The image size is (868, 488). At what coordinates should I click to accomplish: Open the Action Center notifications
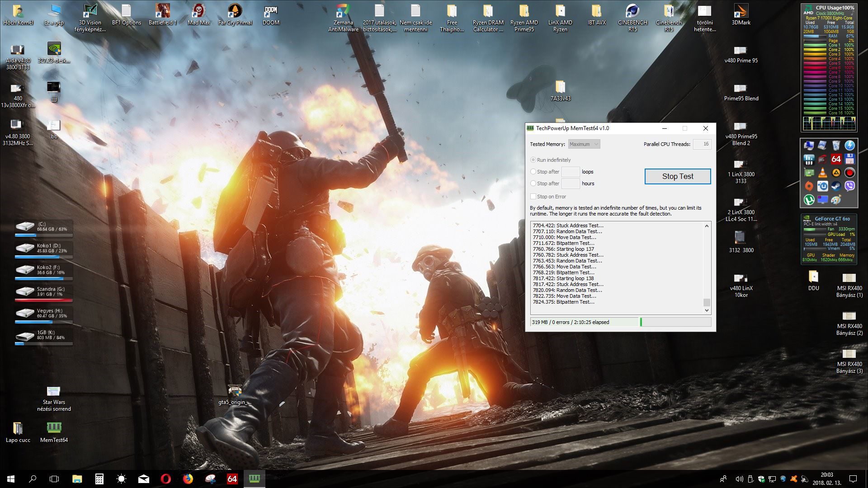click(853, 479)
